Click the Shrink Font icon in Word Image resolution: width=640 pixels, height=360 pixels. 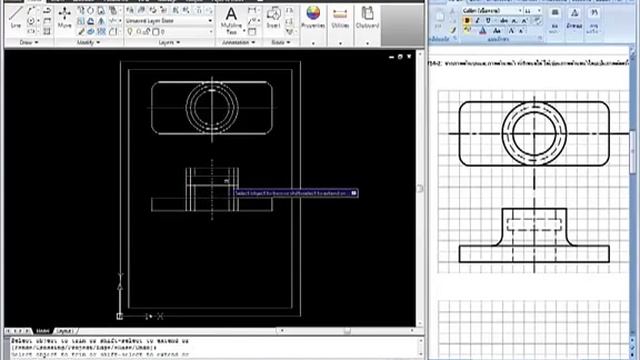(x=521, y=30)
